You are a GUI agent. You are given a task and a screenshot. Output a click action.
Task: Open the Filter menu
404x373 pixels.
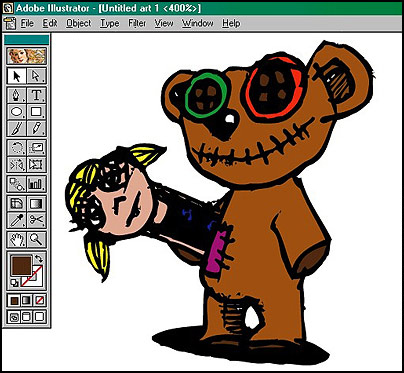(137, 23)
